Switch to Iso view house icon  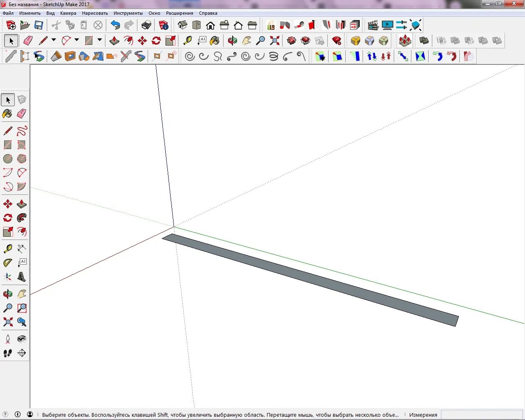(x=183, y=25)
